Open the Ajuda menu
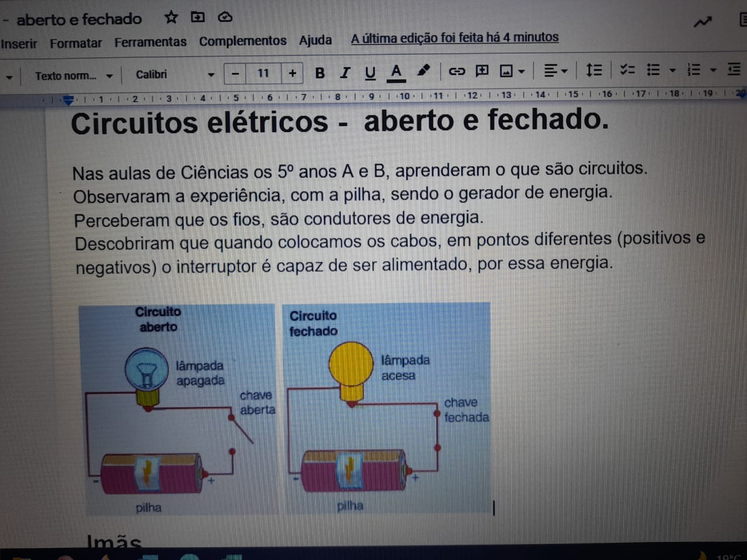 pos(315,40)
